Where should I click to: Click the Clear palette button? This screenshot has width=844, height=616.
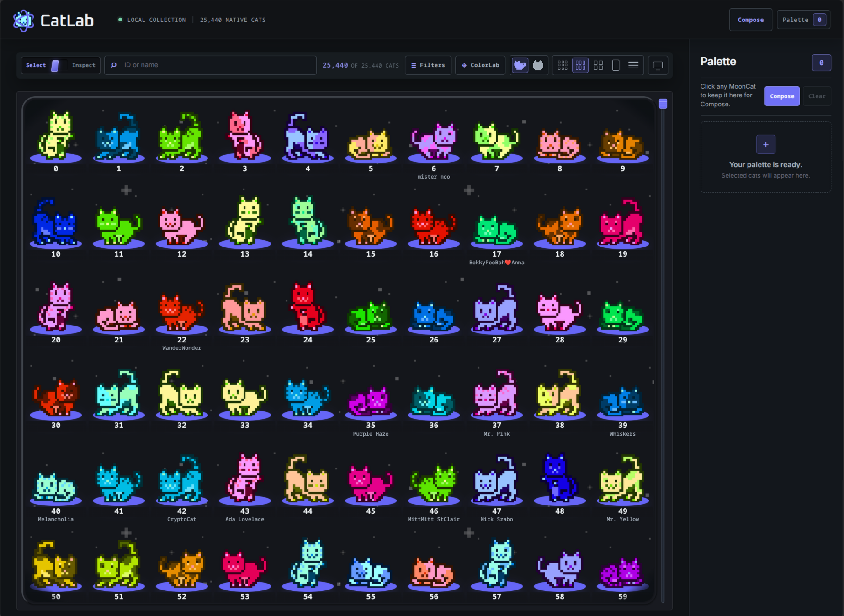point(817,96)
